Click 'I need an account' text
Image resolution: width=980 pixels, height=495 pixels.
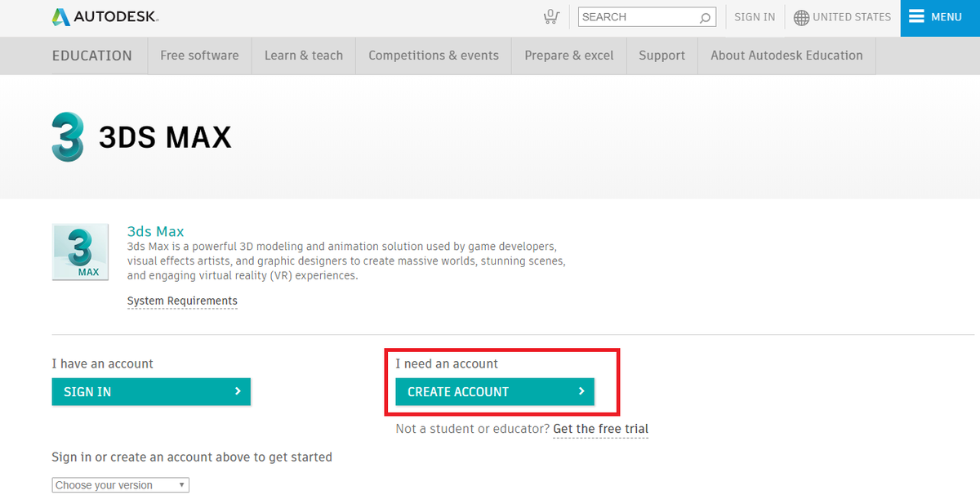(x=447, y=363)
